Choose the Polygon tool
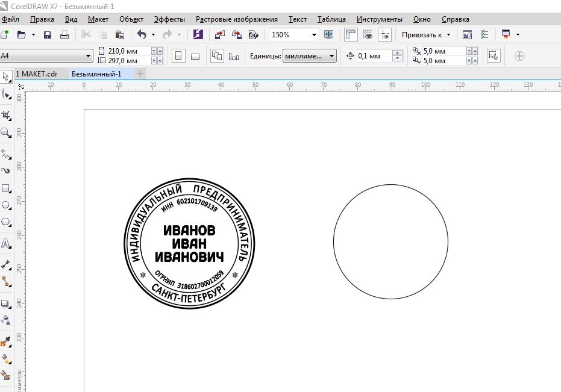Image resolution: width=561 pixels, height=392 pixels. (6, 222)
